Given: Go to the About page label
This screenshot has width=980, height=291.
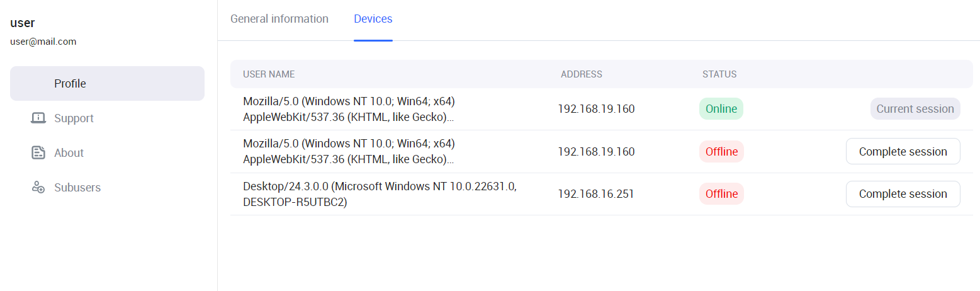Looking at the screenshot, I should point(69,153).
